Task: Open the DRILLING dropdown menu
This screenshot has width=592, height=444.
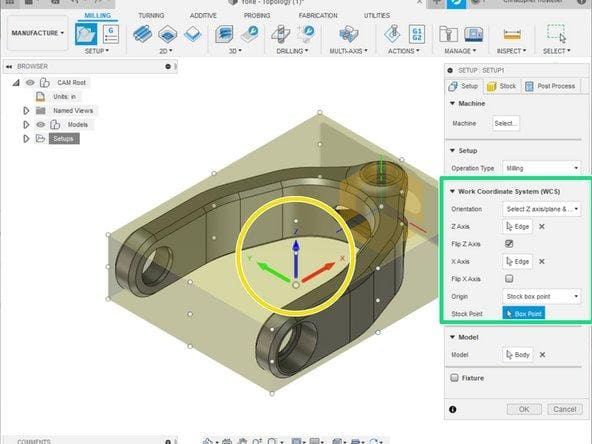Action: point(292,51)
